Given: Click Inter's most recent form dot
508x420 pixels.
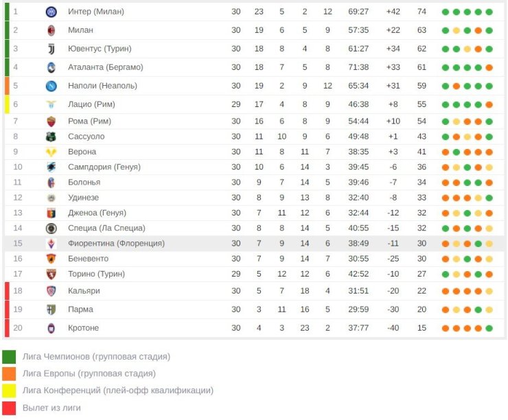Looking at the screenshot, I should [489, 12].
